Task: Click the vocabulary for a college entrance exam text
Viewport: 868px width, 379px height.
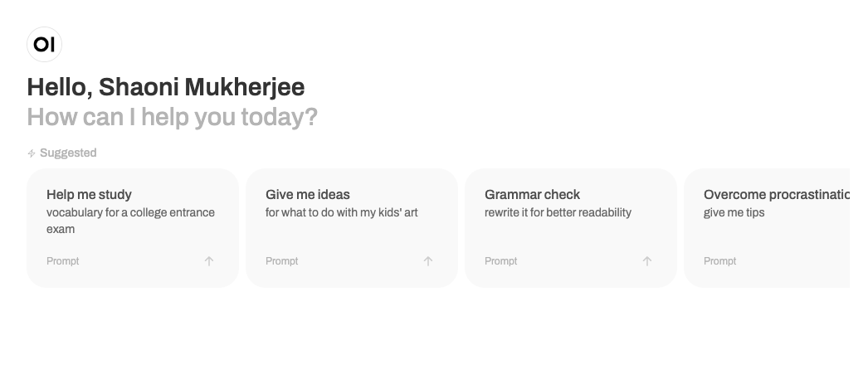Action: 130,221
